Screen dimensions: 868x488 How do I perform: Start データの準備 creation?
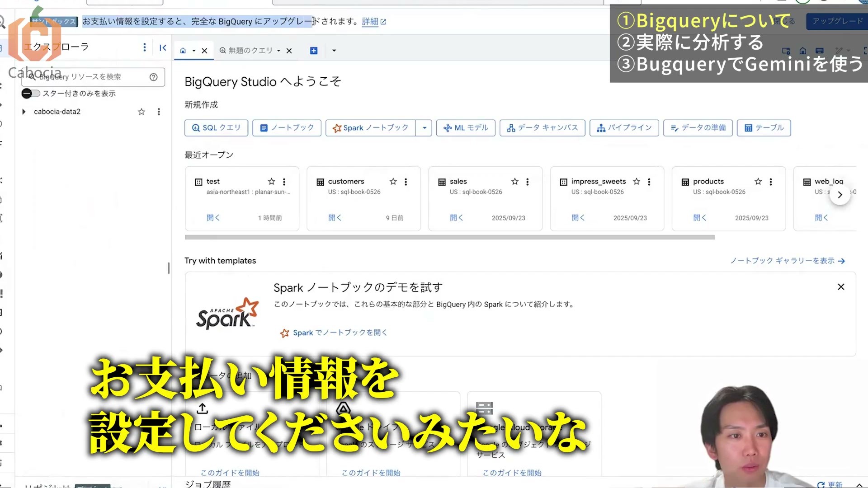click(698, 128)
